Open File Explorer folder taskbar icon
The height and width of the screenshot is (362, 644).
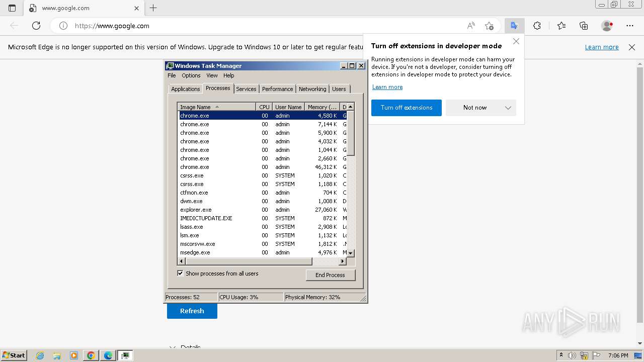tap(57, 355)
